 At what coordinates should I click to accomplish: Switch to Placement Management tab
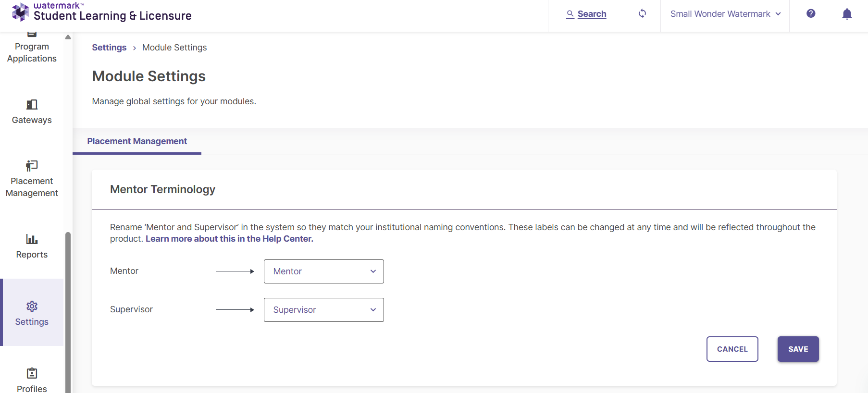tap(137, 141)
